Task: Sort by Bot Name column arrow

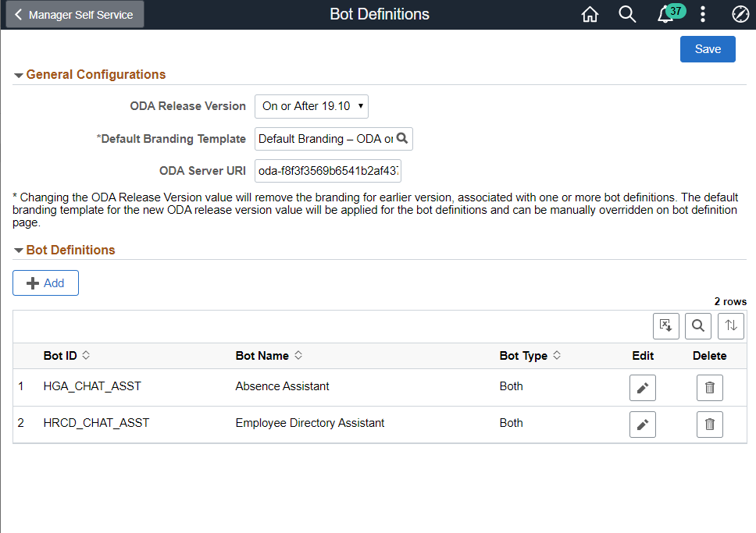Action: coord(298,355)
